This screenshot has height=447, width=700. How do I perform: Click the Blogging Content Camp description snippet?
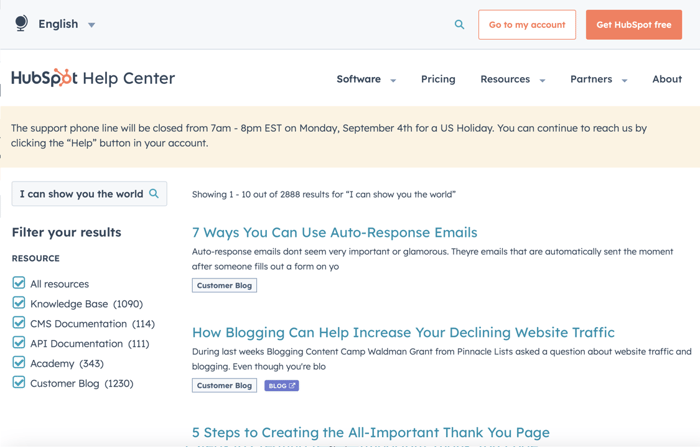(442, 359)
